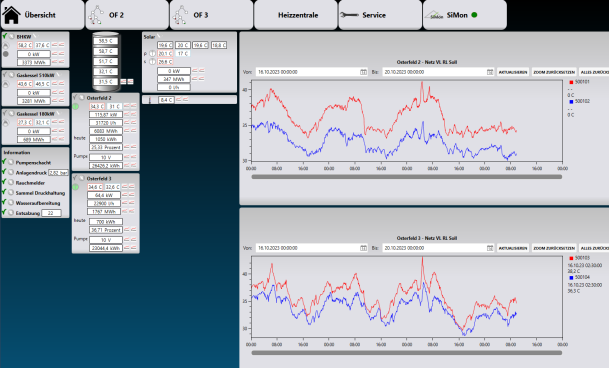Click the Entsalzung value 22
This screenshot has width=609, height=368.
click(51, 213)
